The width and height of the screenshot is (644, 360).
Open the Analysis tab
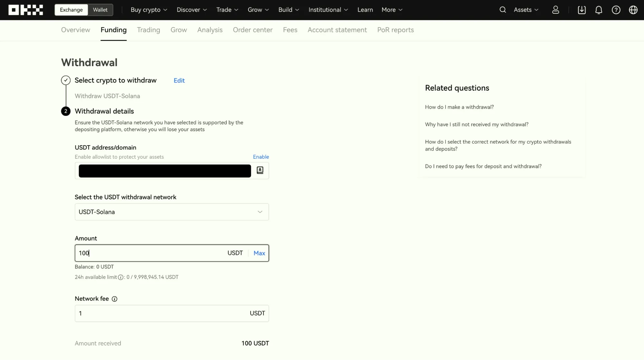(210, 30)
